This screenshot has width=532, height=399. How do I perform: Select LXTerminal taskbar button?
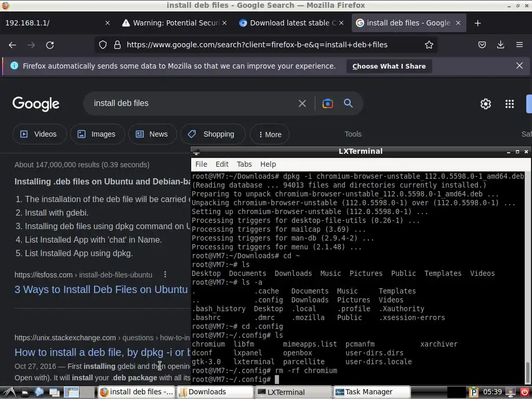pyautogui.click(x=293, y=392)
